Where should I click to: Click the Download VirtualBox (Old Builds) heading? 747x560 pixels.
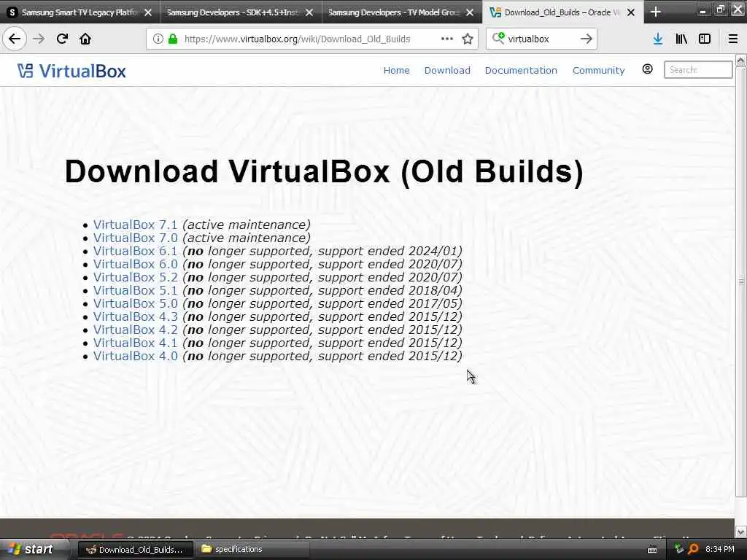(324, 171)
